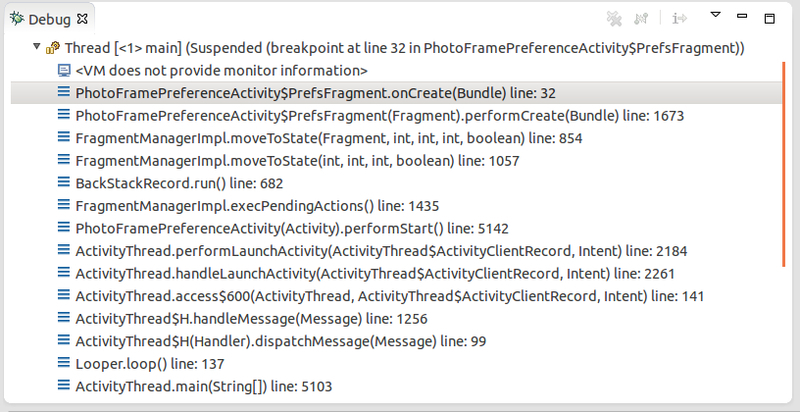The image size is (800, 412).
Task: Select ActivityThread.performLaunchActivity line 2184 frame
Action: point(381,251)
